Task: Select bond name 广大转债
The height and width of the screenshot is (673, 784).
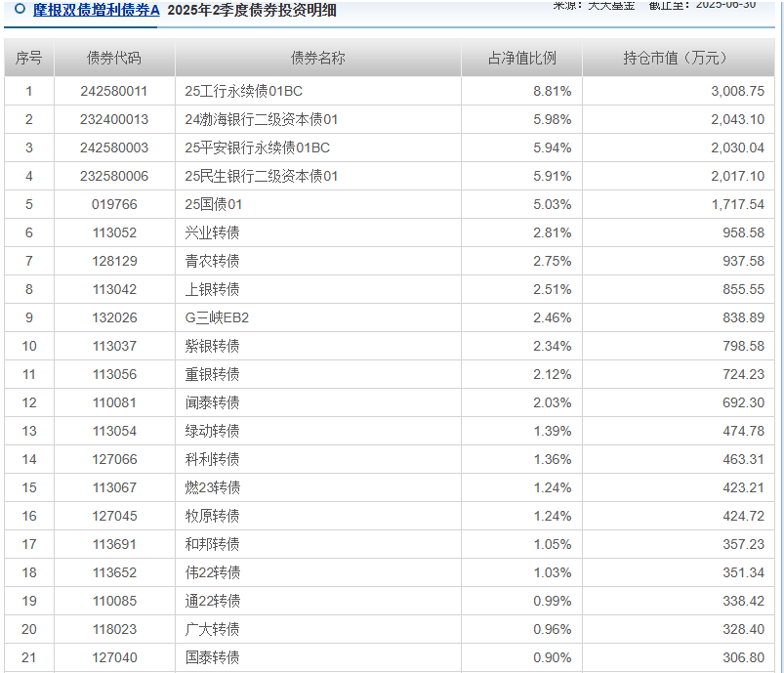Action: click(212, 629)
